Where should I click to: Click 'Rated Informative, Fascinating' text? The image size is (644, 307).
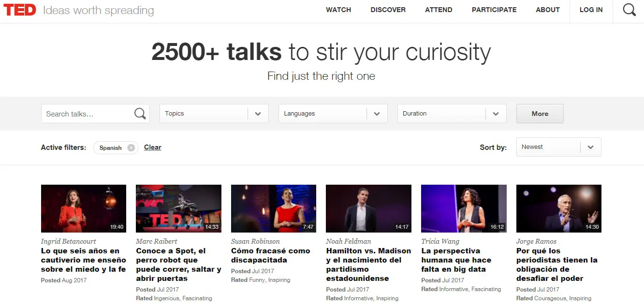461,290
